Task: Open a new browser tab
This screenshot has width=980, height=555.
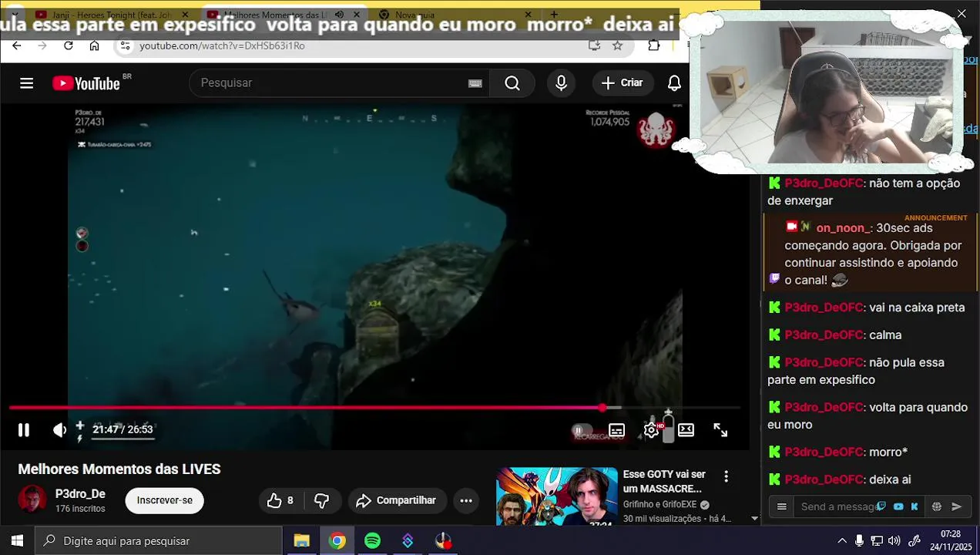Action: pyautogui.click(x=555, y=15)
